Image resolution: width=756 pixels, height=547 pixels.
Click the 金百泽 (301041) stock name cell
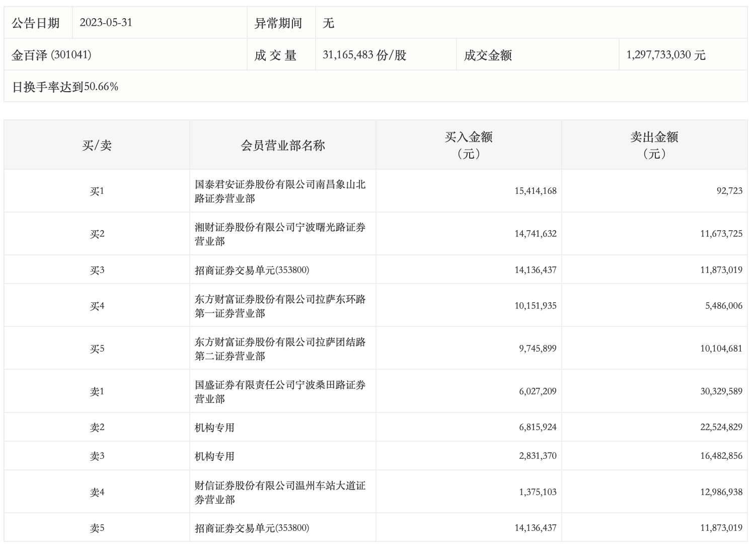tap(51, 55)
